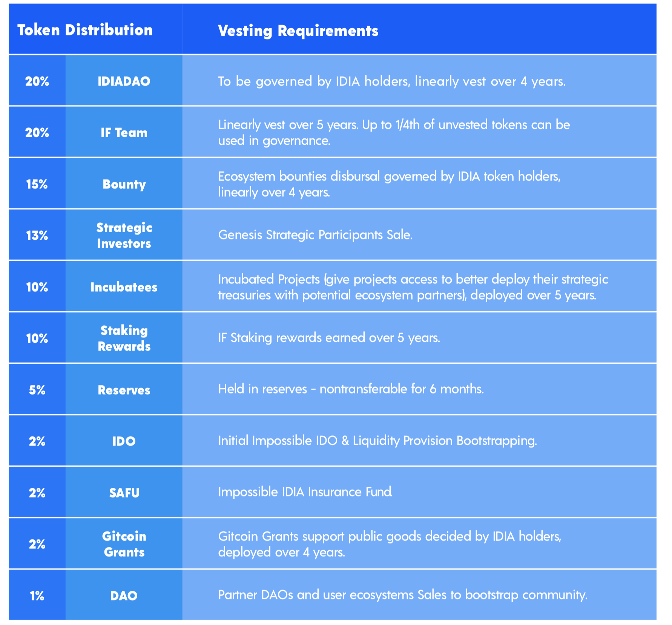This screenshot has width=672, height=625.
Task: Select the Staking Rewards cell
Action: click(x=124, y=338)
